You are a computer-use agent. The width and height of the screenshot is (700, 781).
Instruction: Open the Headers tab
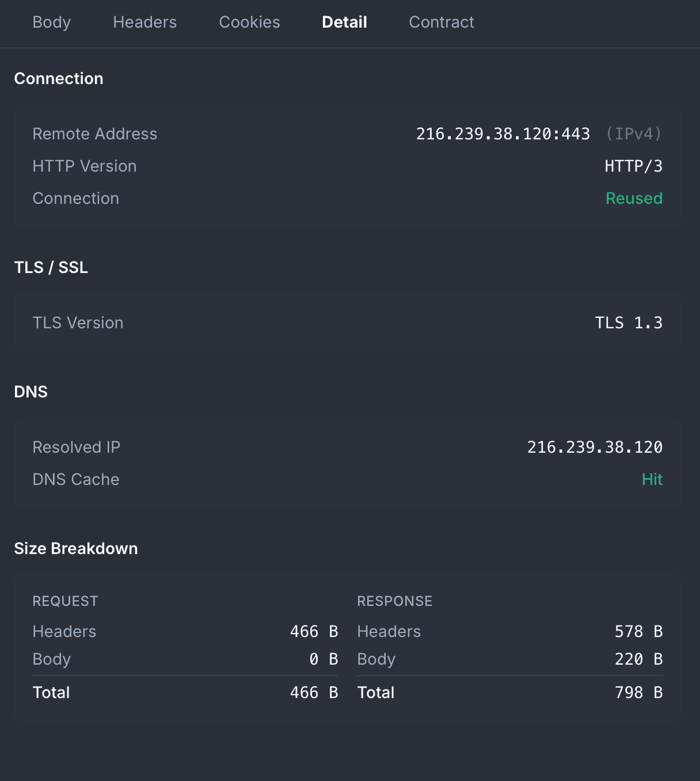pyautogui.click(x=144, y=22)
